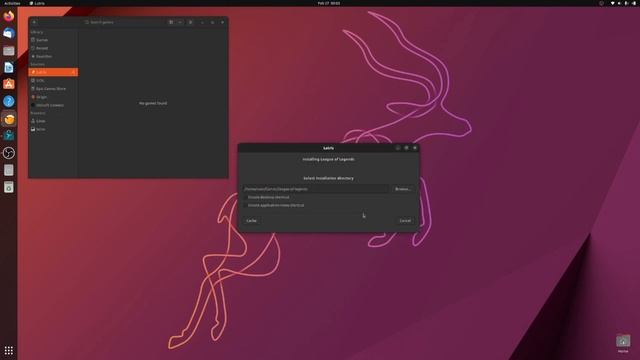This screenshot has width=640, height=360.
Task: Open OBS Studio from the dock
Action: pos(9,153)
